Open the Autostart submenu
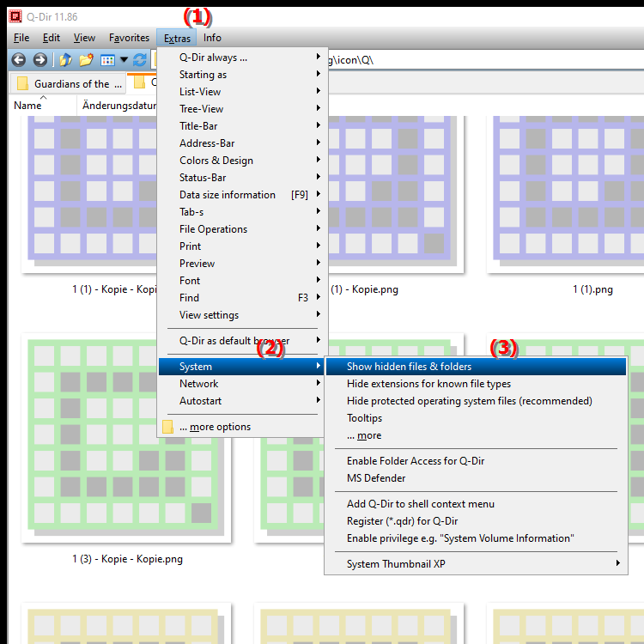Viewport: 644px width, 644px height. [x=242, y=401]
